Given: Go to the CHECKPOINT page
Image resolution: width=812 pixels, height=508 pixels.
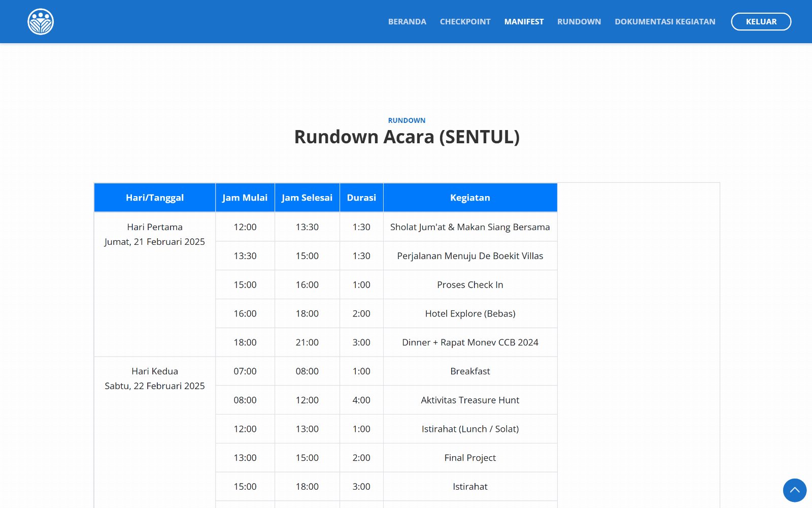Looking at the screenshot, I should coord(465,21).
